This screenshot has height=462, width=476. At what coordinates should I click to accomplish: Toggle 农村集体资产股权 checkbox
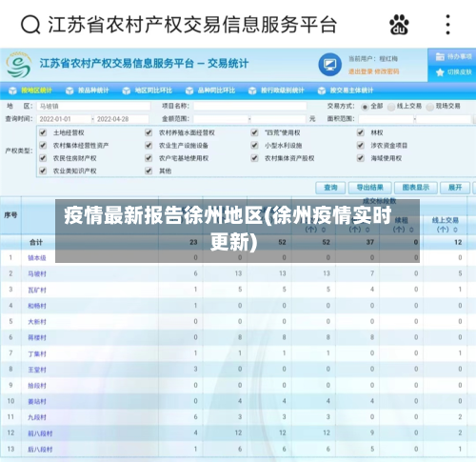[254, 158]
